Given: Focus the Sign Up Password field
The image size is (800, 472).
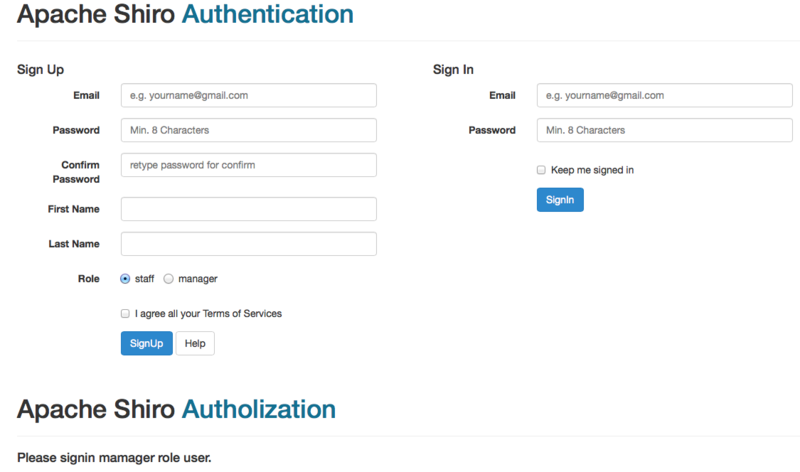Looking at the screenshot, I should coord(248,130).
